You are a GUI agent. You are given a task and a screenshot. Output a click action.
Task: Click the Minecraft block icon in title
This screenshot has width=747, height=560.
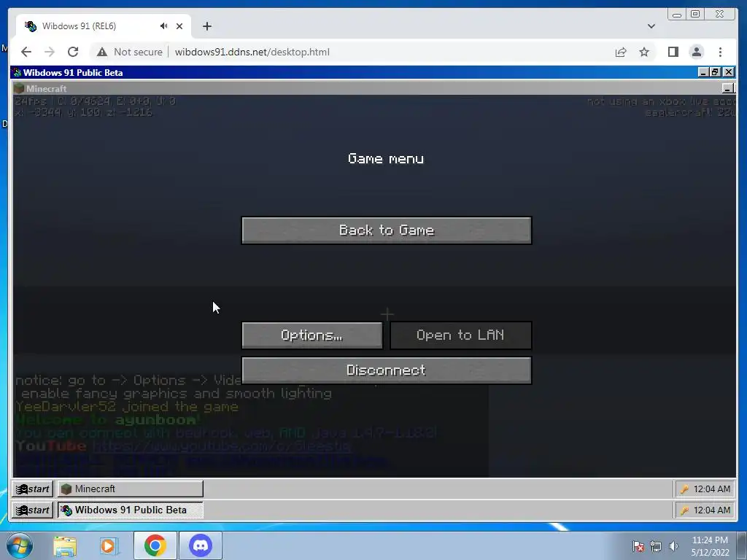point(19,88)
